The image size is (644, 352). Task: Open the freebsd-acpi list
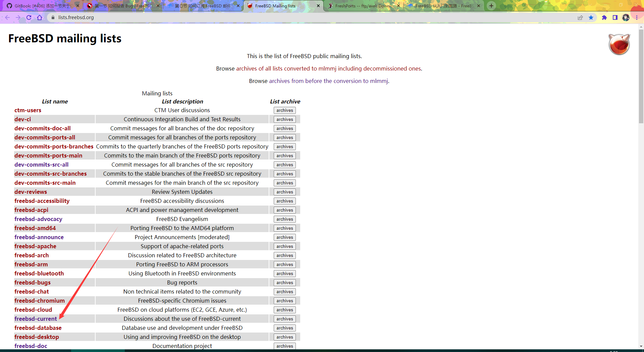32,210
